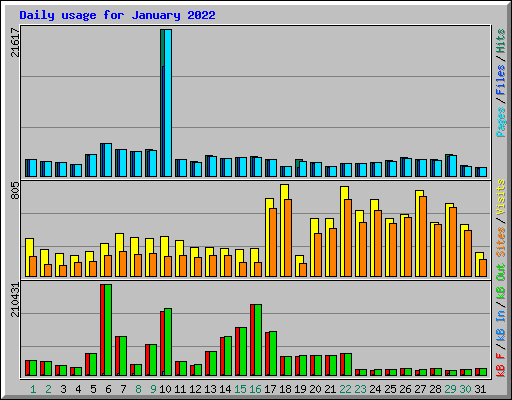Click day label 20 on the x-axis
This screenshot has height=400, width=512.
click(315, 389)
